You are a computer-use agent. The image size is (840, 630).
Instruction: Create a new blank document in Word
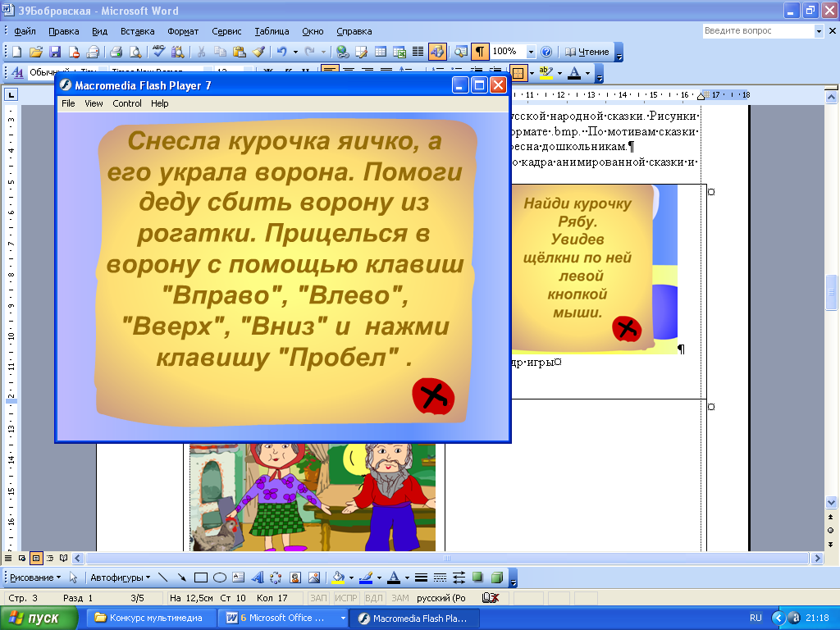(x=17, y=52)
